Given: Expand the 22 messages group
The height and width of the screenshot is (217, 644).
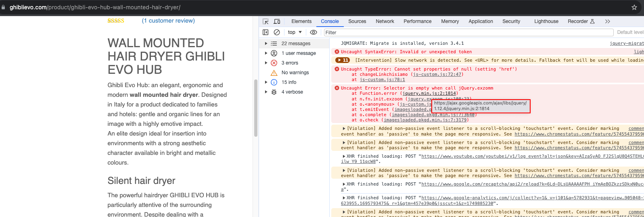Looking at the screenshot, I should tap(266, 44).
